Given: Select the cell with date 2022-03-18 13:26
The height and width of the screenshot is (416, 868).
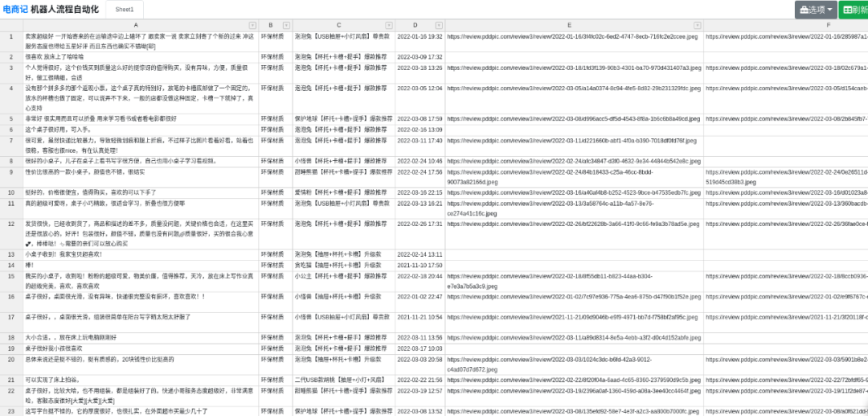Looking at the screenshot, I should pyautogui.click(x=420, y=72).
